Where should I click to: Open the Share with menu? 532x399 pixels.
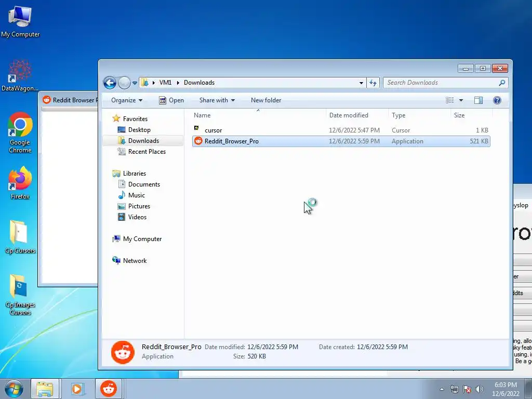(217, 100)
